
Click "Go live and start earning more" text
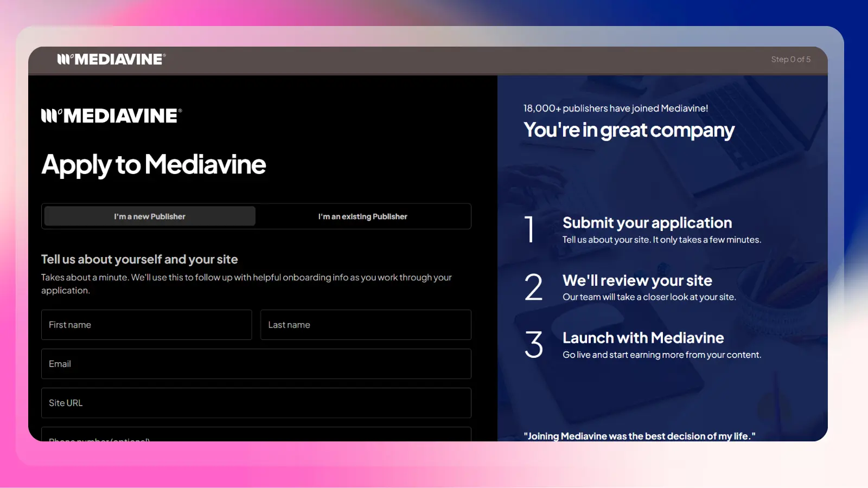pyautogui.click(x=662, y=355)
